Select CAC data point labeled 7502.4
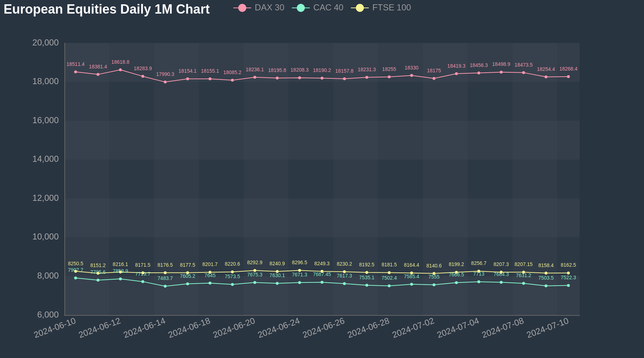The height and width of the screenshot is (358, 644). 389,286
